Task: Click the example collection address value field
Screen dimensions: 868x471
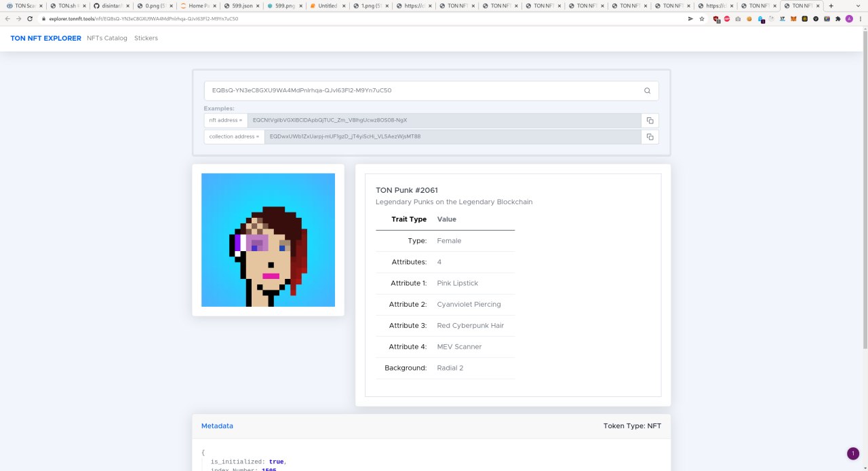Action: pos(453,136)
